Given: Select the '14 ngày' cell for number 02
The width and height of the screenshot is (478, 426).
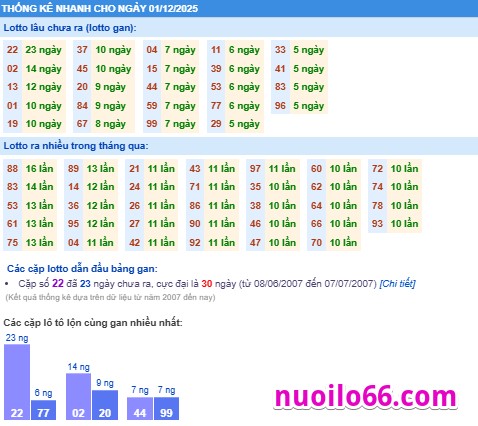Looking at the screenshot, I should tap(44, 69).
